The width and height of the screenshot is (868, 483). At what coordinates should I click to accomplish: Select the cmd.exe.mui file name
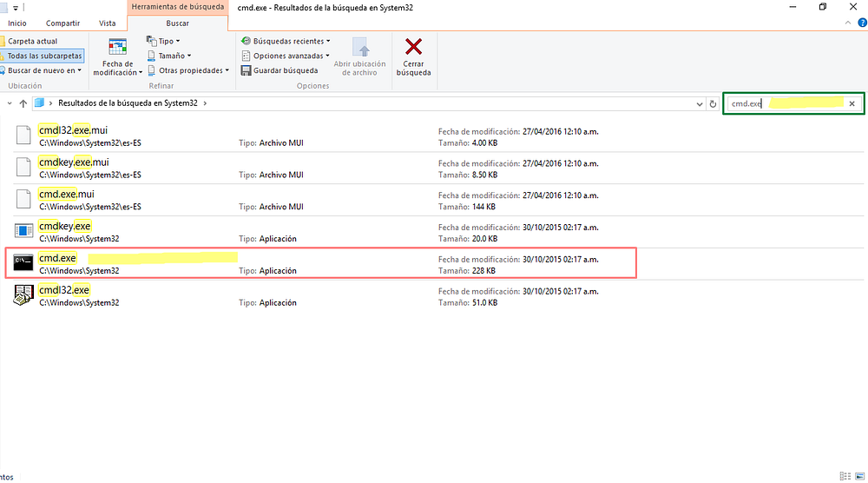click(x=67, y=195)
